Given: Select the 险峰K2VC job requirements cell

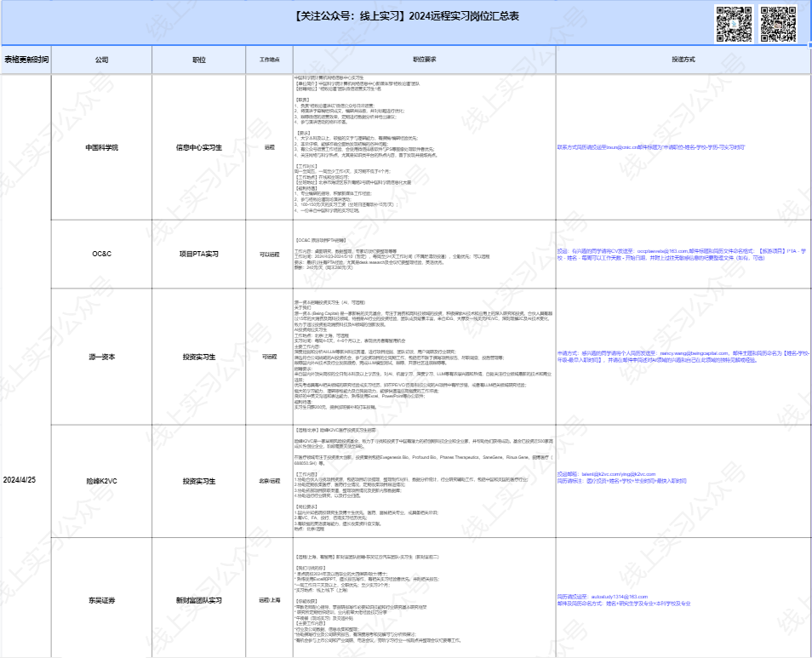Looking at the screenshot, I should (425, 481).
